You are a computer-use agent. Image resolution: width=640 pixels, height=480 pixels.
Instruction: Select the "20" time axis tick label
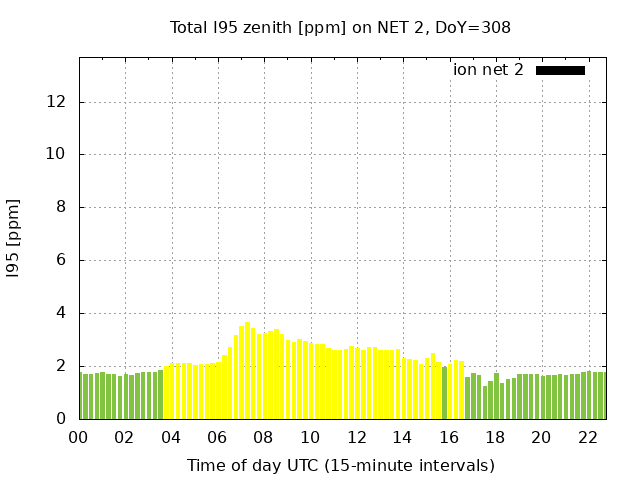[x=541, y=437]
